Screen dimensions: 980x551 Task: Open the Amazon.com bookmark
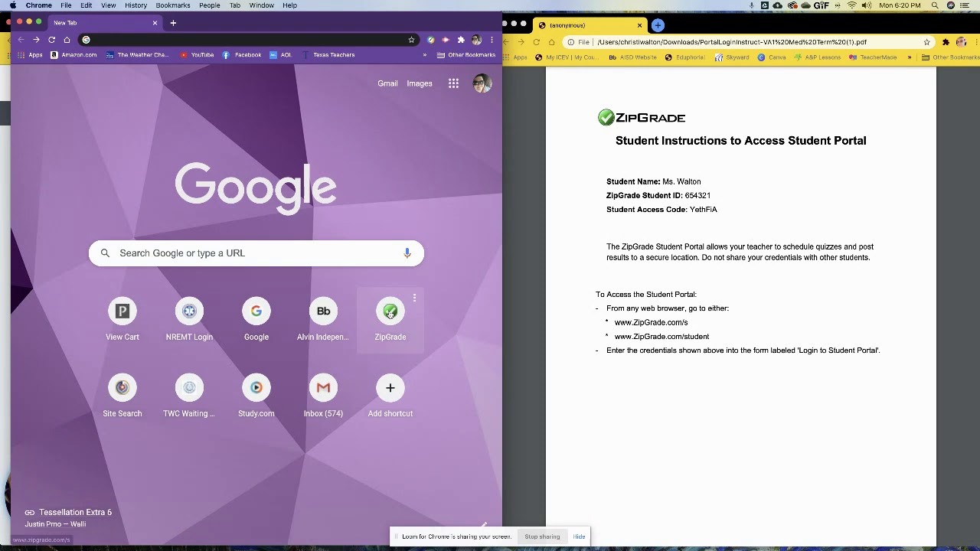(x=73, y=55)
